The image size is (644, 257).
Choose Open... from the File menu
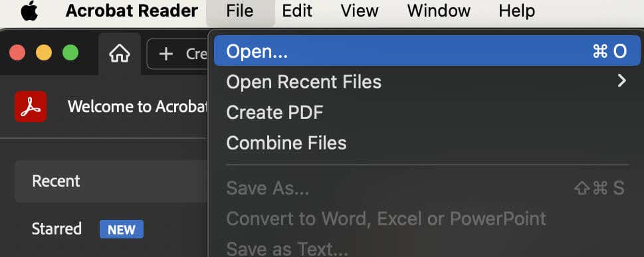point(427,51)
